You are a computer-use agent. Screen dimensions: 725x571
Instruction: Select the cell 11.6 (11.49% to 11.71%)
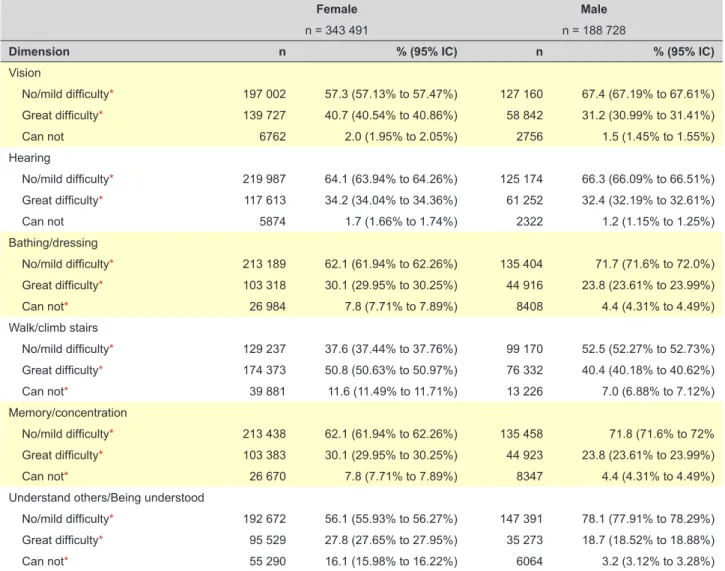[393, 392]
